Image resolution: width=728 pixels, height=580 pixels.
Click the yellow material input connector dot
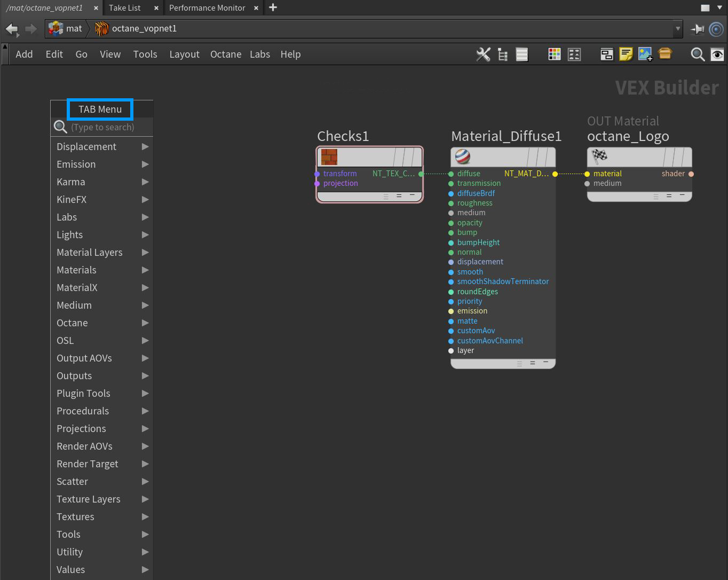tap(587, 174)
